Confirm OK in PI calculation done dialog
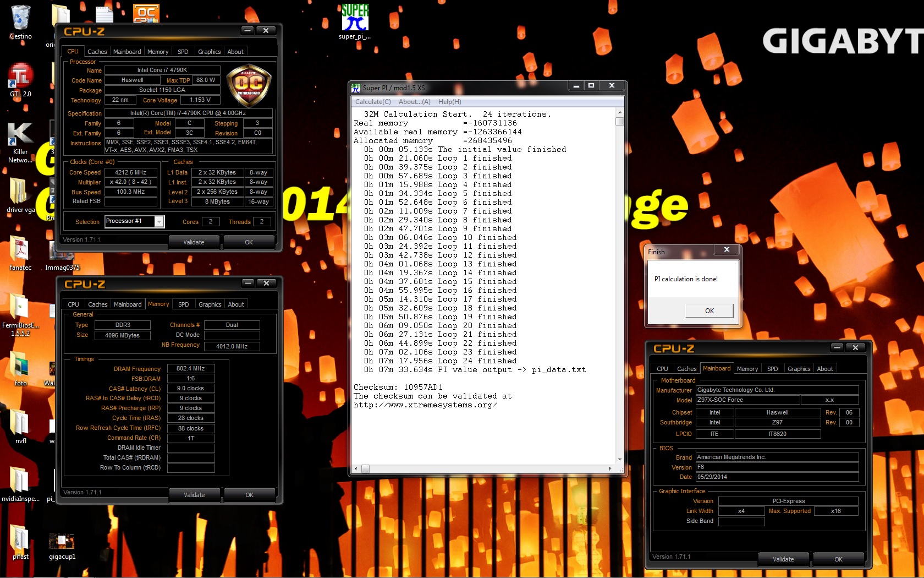The width and height of the screenshot is (924, 578). pos(710,311)
